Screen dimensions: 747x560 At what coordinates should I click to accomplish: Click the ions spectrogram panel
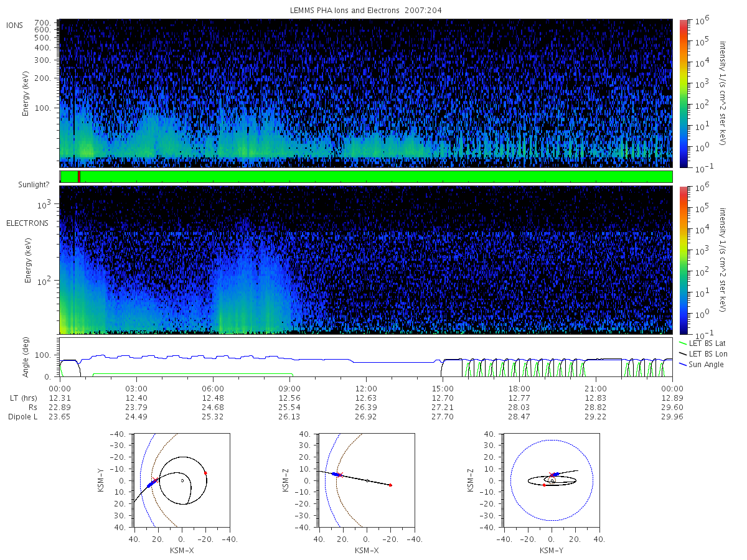pos(366,93)
